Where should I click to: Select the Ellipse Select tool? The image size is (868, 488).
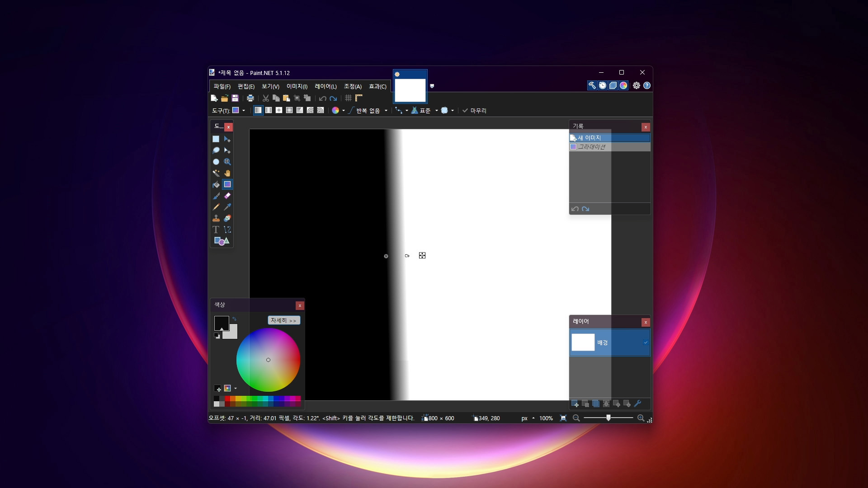pos(216,162)
